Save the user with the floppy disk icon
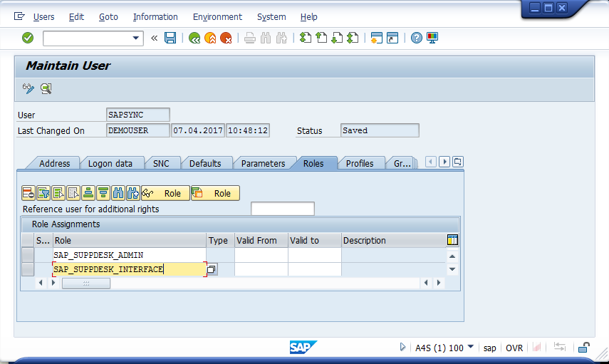Viewport: 609px width, 364px height. tap(170, 38)
